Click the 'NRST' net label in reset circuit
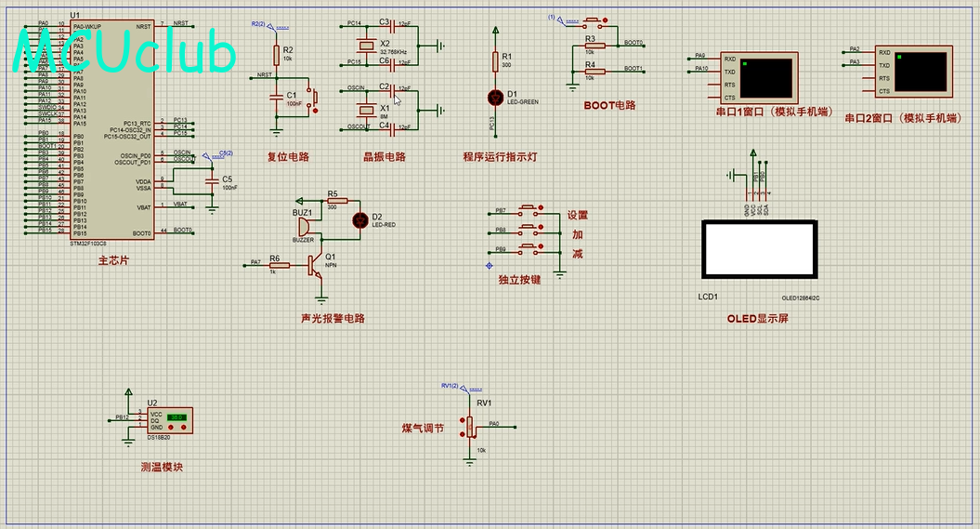The width and height of the screenshot is (980, 529). coord(265,74)
